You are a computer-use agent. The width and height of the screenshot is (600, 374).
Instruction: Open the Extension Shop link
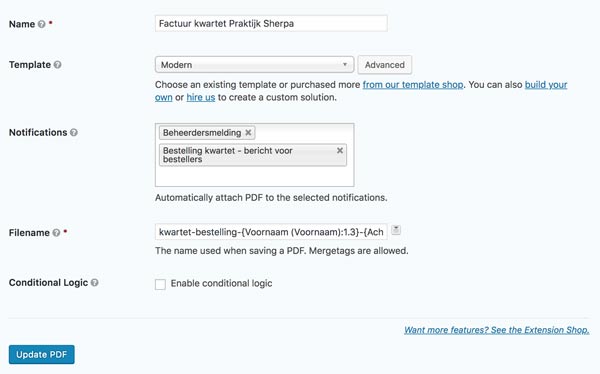(x=497, y=330)
